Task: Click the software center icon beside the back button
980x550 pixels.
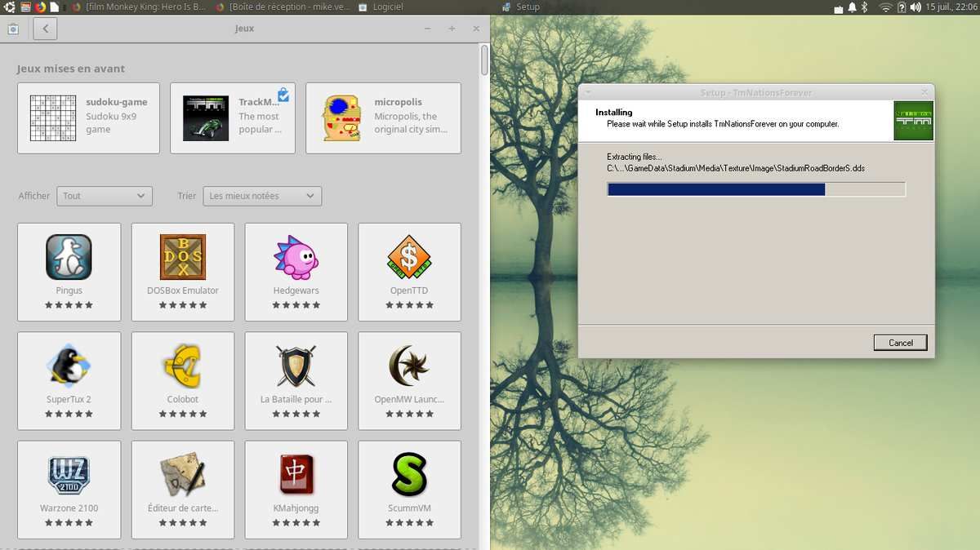Action: tap(13, 29)
